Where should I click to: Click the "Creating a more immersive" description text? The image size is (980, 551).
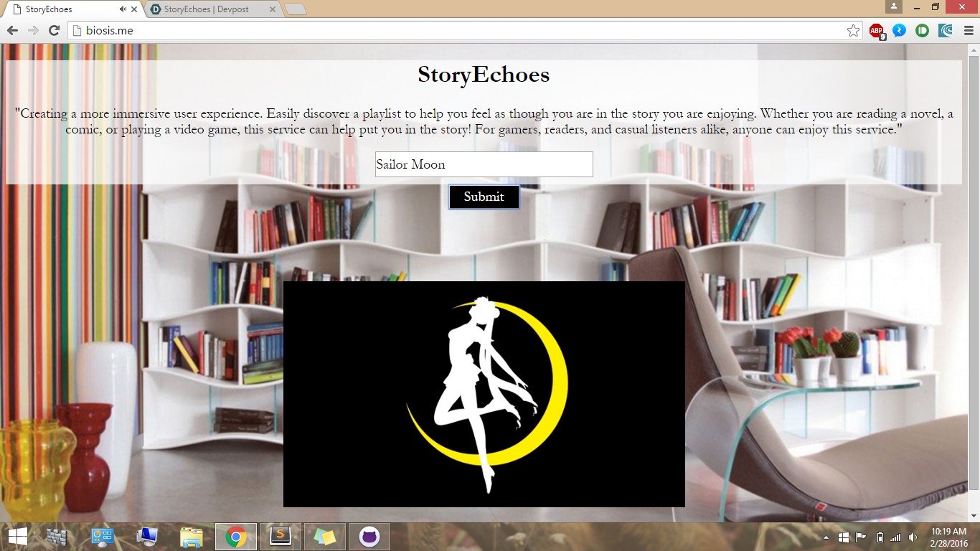coord(484,121)
